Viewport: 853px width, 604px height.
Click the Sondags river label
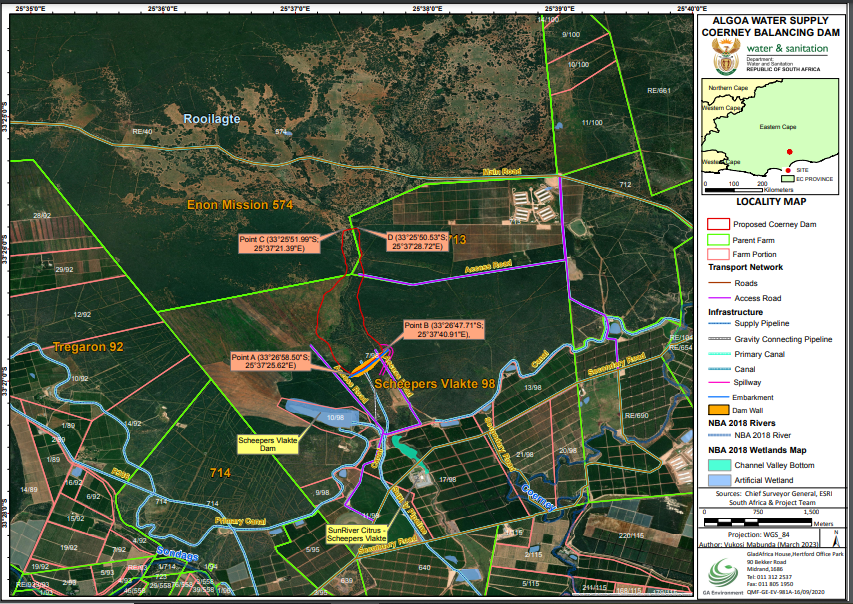coord(177,554)
